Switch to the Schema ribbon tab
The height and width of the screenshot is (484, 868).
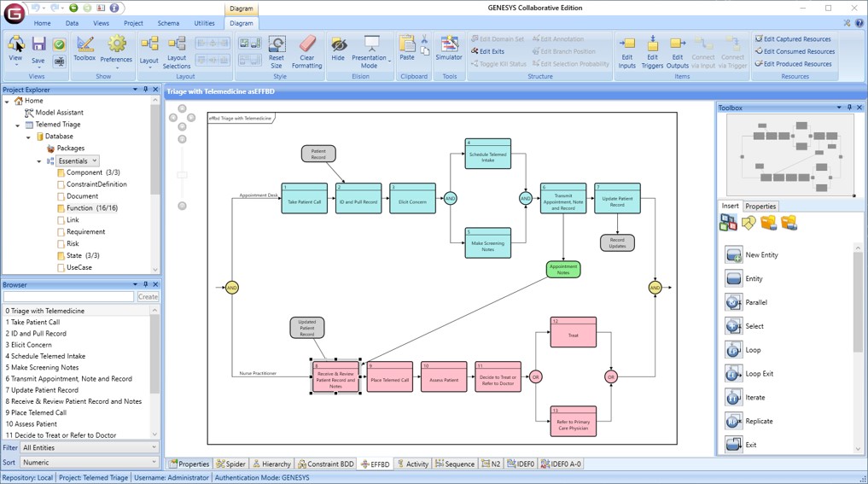(x=168, y=24)
